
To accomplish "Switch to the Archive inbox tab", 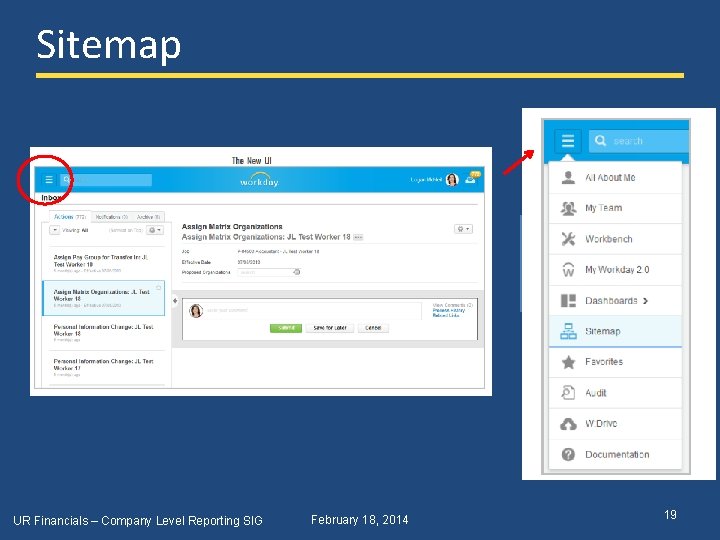I will (x=148, y=217).
